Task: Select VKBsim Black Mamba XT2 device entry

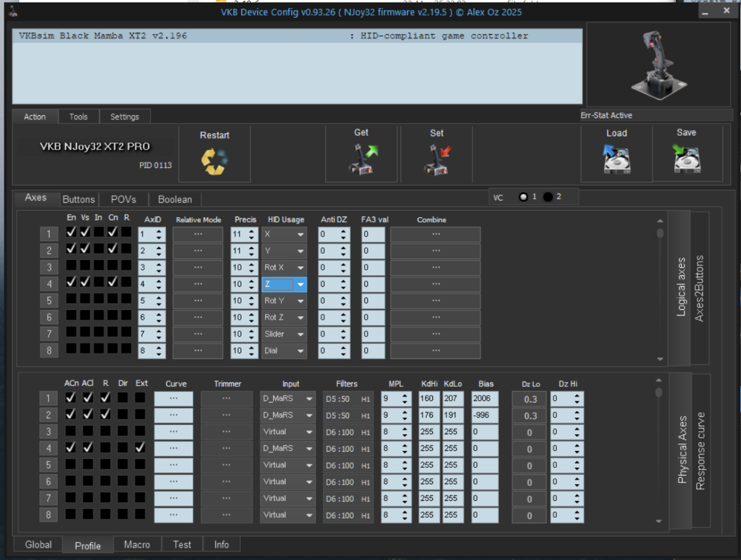Action: [x=297, y=36]
